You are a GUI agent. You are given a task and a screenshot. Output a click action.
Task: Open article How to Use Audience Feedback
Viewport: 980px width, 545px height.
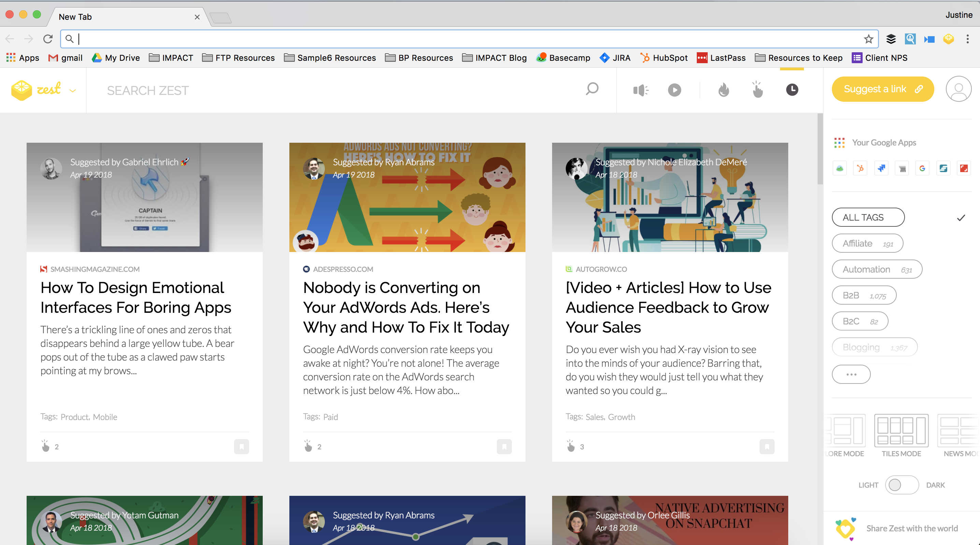coord(668,307)
